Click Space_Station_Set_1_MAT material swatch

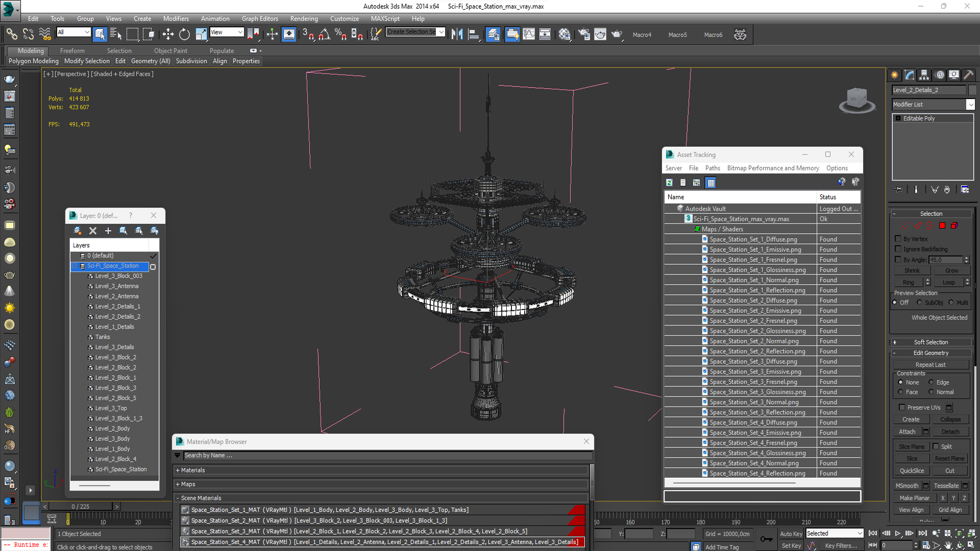coord(185,510)
